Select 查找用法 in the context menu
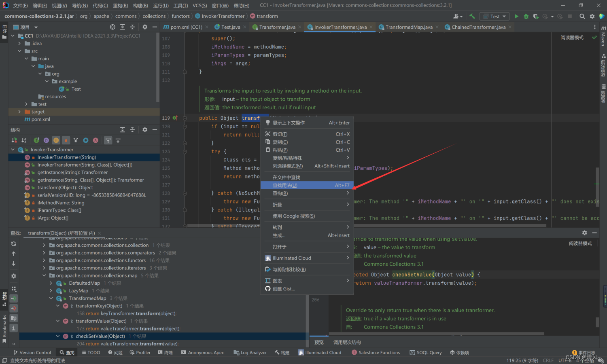Image resolution: width=607 pixels, height=364 pixels. (307, 185)
